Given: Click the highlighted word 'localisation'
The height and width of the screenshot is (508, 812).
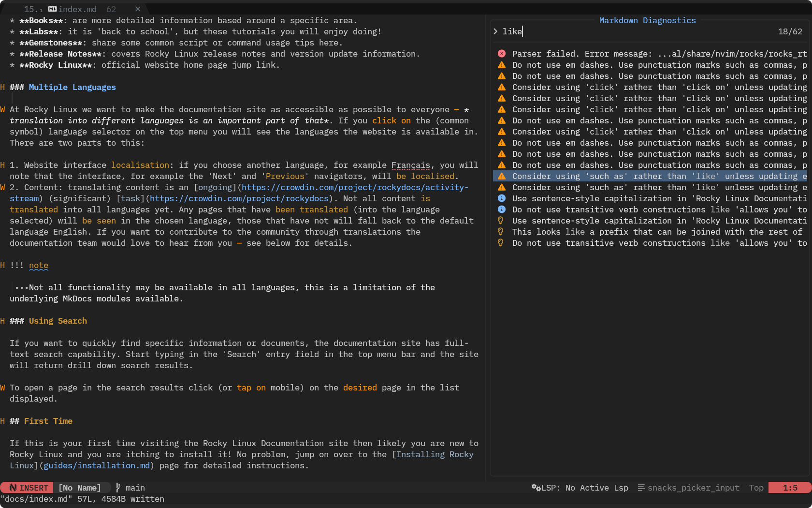Looking at the screenshot, I should [140, 165].
